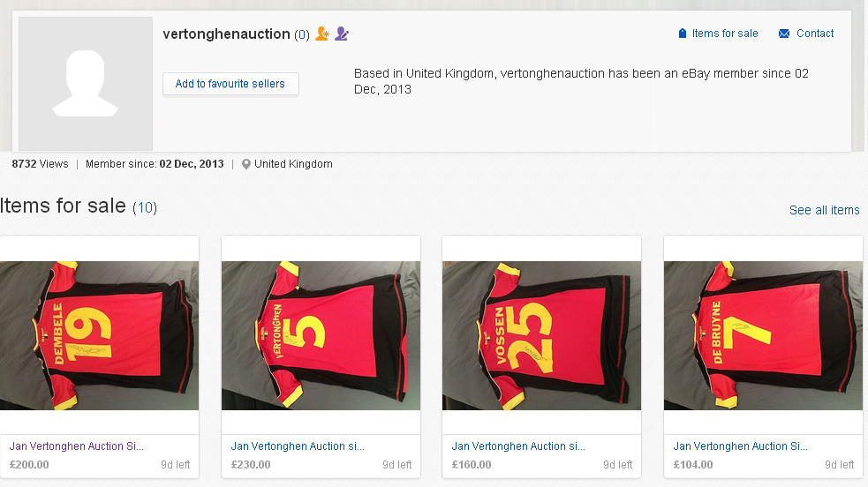Click See all items link
Image resolution: width=868 pixels, height=487 pixels.
tap(824, 210)
